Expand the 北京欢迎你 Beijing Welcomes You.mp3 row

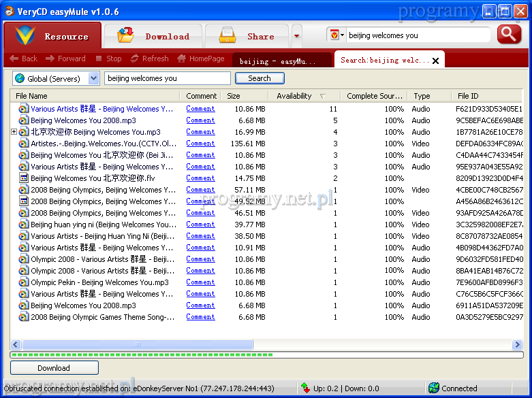14,132
